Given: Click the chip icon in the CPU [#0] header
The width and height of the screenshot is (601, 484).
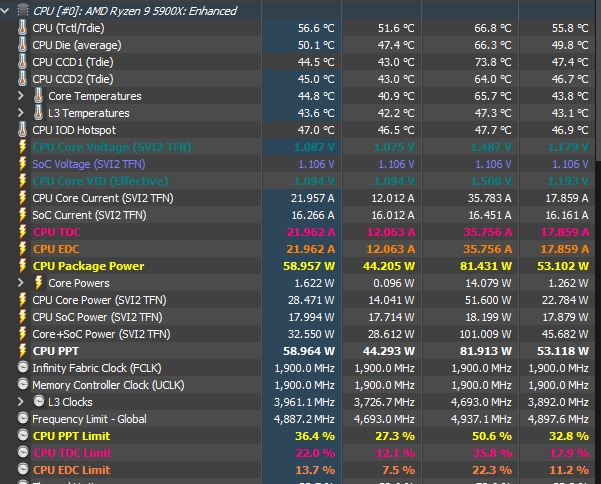Looking at the screenshot, I should pyautogui.click(x=23, y=11).
